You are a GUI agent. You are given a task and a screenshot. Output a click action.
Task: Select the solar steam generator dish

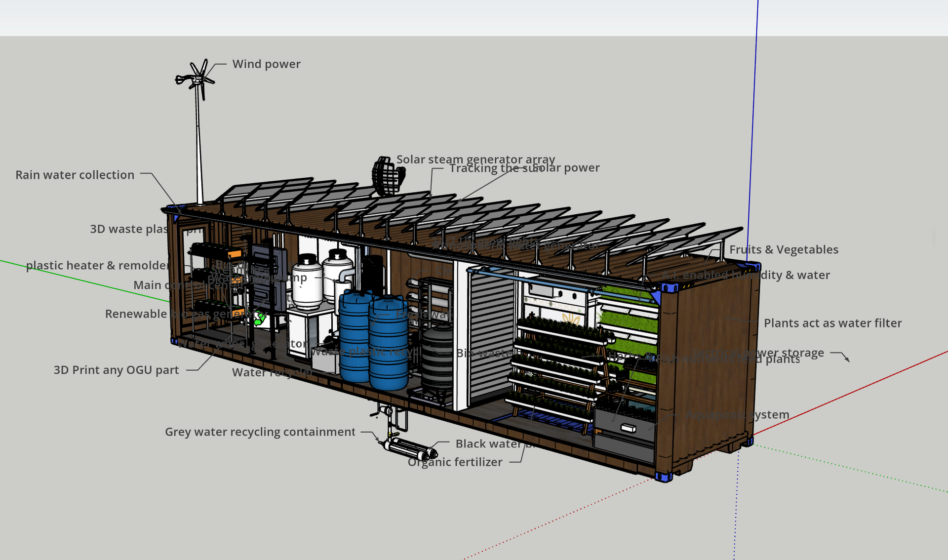tap(387, 176)
